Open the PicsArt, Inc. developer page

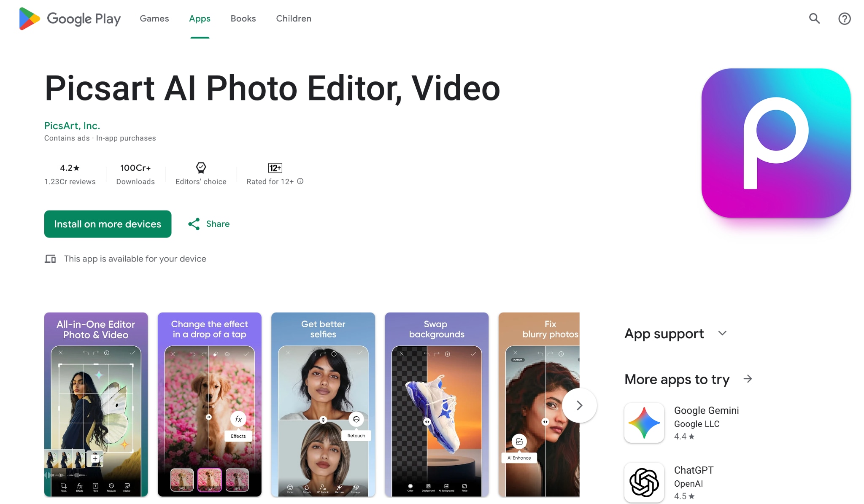click(x=72, y=125)
